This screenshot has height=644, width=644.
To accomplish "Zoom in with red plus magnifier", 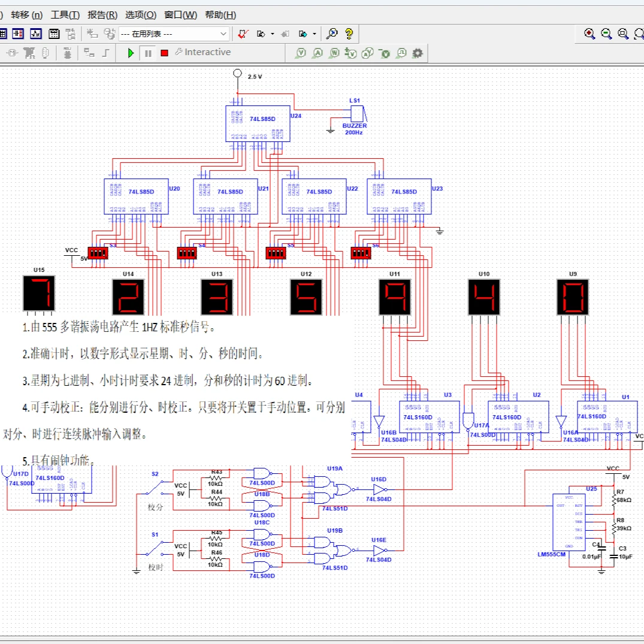I will 590,34.
